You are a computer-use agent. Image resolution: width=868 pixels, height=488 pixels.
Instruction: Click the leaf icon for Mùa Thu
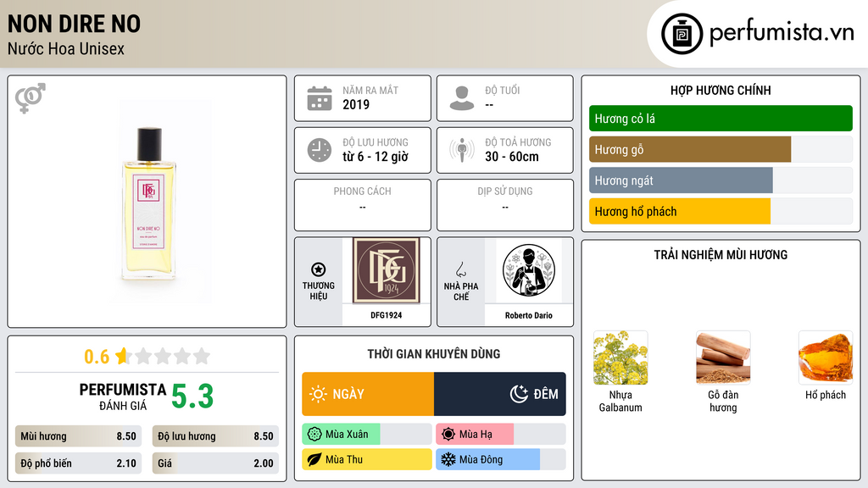tap(314, 459)
